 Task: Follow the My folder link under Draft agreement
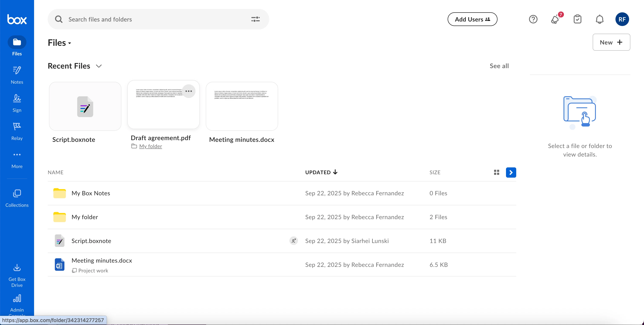(150, 146)
